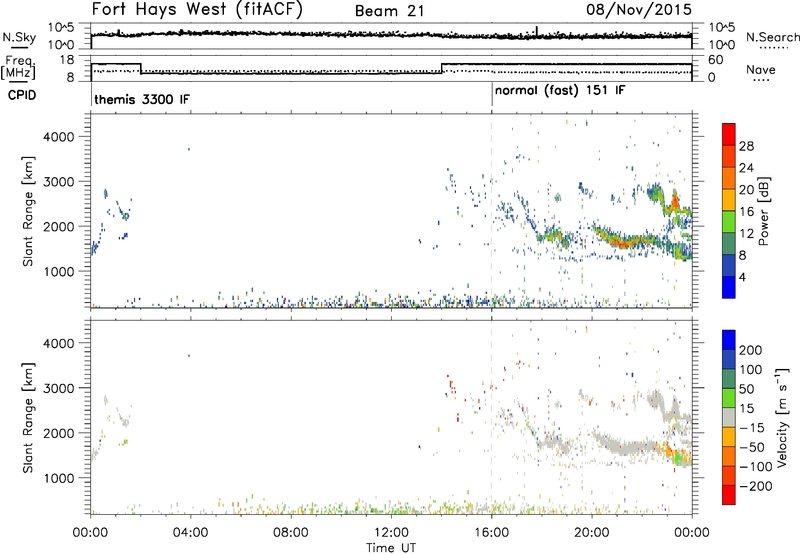Click the 'Time UT' axis label
Viewport: 800px width, 554px height.
click(391, 548)
